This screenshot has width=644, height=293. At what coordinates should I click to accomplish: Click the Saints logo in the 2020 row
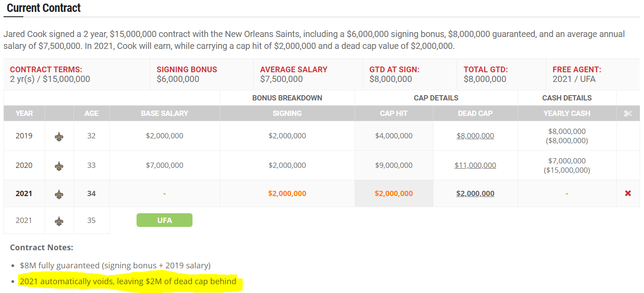(59, 166)
